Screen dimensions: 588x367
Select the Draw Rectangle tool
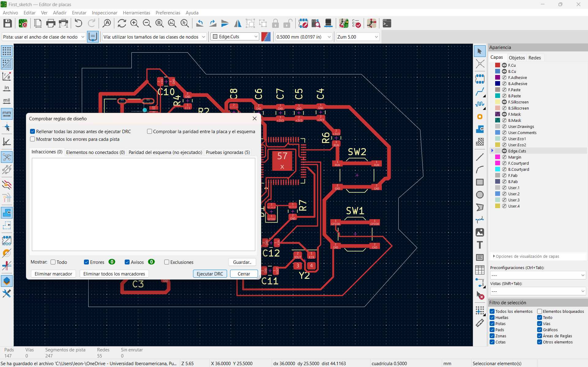point(480,182)
